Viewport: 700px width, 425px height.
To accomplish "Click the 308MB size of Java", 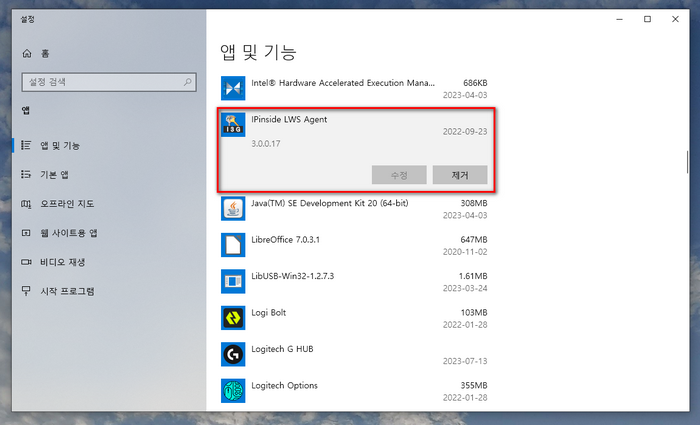I will pyautogui.click(x=474, y=203).
